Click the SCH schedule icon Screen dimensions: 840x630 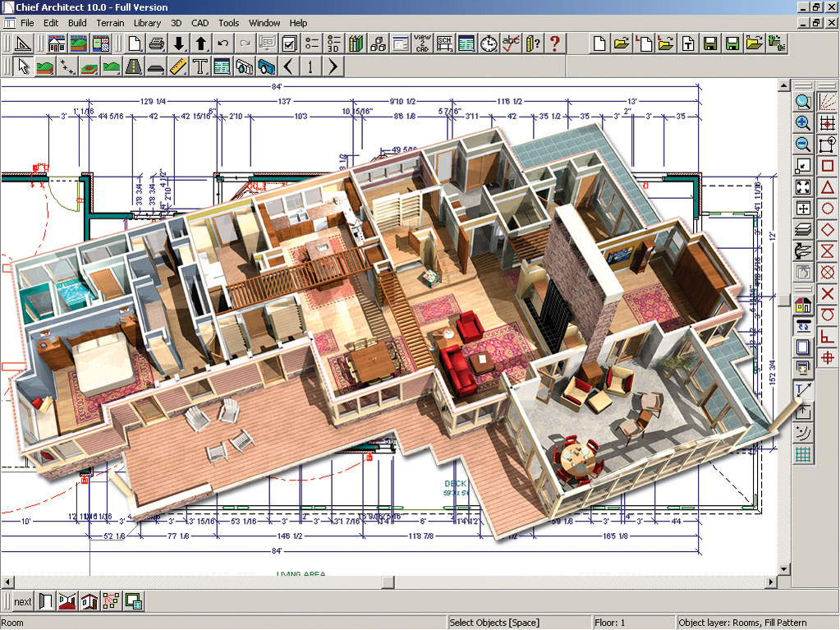444,44
